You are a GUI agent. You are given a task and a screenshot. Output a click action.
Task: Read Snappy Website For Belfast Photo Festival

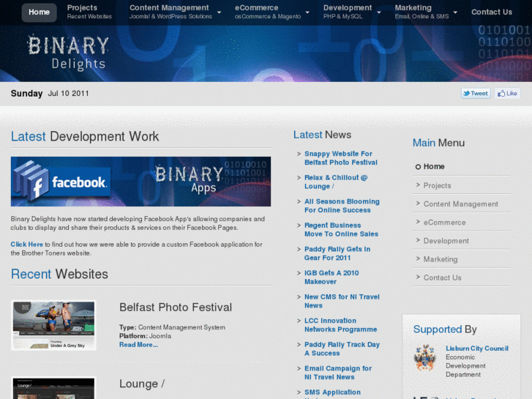tap(341, 158)
